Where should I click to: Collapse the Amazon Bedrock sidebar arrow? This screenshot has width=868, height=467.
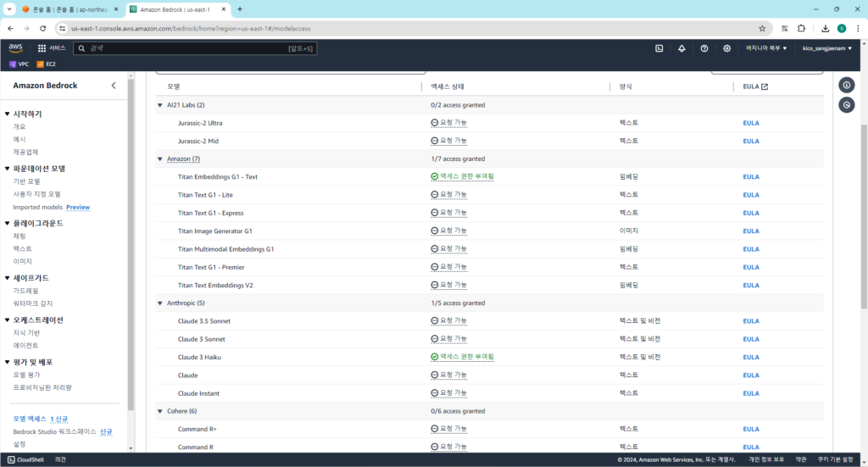click(x=114, y=86)
